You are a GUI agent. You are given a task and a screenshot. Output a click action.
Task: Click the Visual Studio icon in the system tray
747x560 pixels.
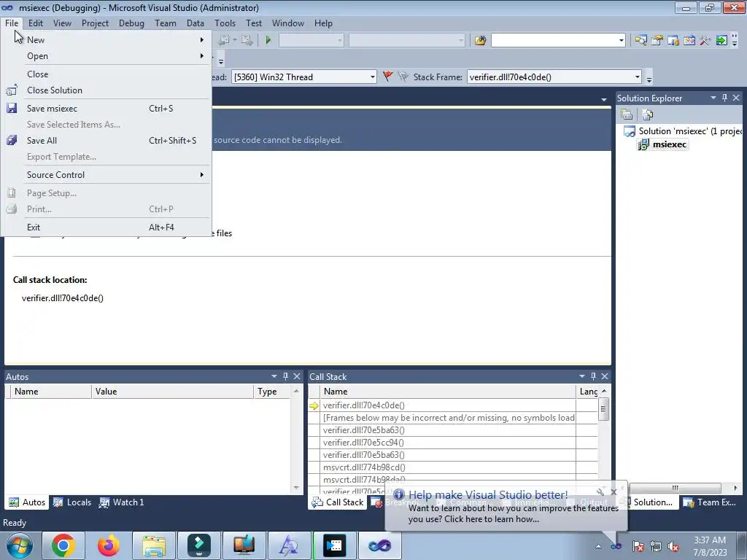616,546
